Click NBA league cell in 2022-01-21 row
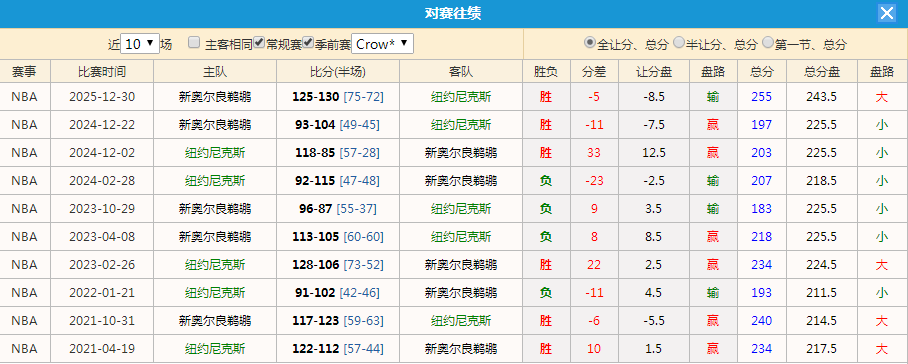 [x=24, y=293]
